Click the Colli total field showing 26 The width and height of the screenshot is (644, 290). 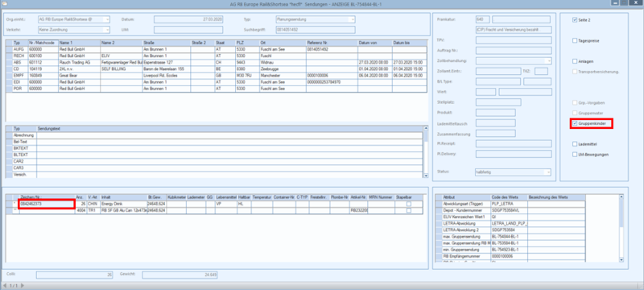(x=74, y=275)
